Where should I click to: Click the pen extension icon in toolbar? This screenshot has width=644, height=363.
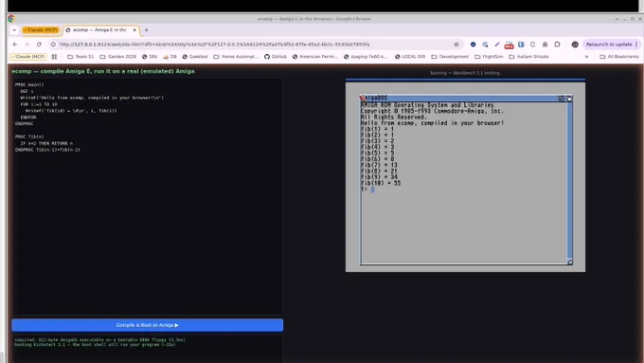(x=497, y=45)
